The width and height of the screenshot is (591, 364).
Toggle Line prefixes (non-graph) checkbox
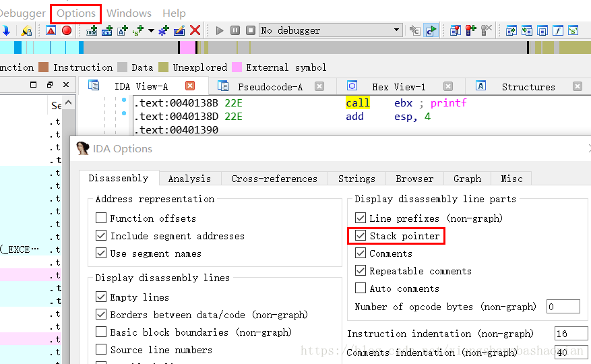[x=361, y=218]
